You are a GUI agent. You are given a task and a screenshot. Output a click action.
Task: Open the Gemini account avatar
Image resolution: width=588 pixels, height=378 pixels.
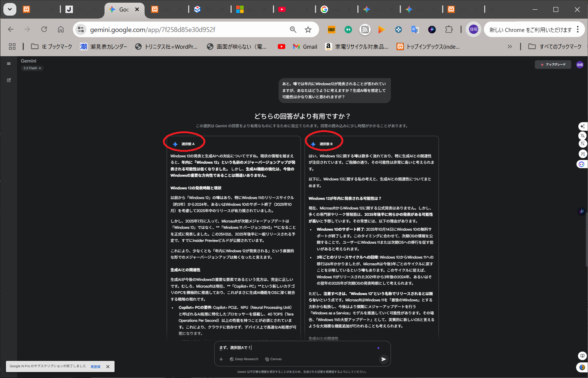tap(580, 65)
